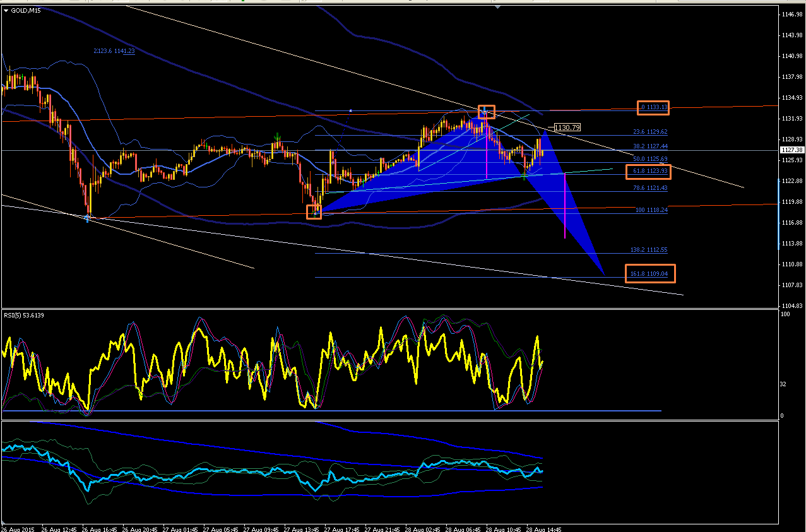
Task: Click 1143.98 on the price scale
Action: (x=792, y=35)
